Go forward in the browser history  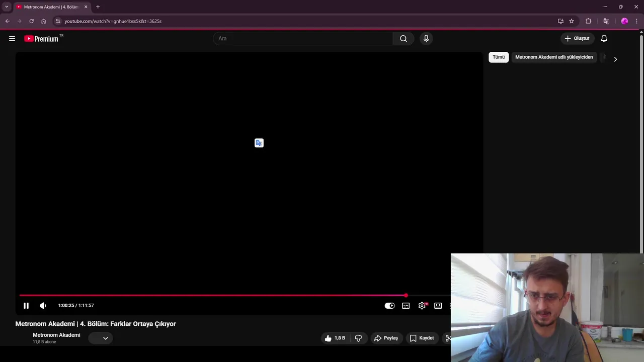pyautogui.click(x=19, y=21)
